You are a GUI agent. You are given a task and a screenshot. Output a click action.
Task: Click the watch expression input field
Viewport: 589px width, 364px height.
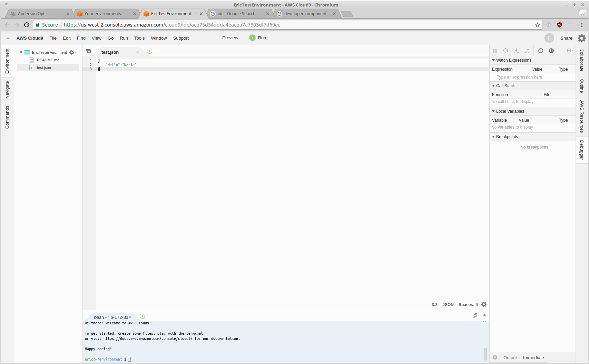[532, 77]
